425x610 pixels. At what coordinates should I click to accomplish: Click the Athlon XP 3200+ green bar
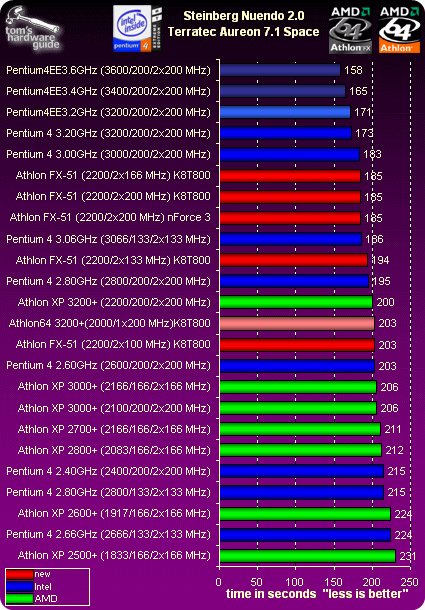point(296,302)
